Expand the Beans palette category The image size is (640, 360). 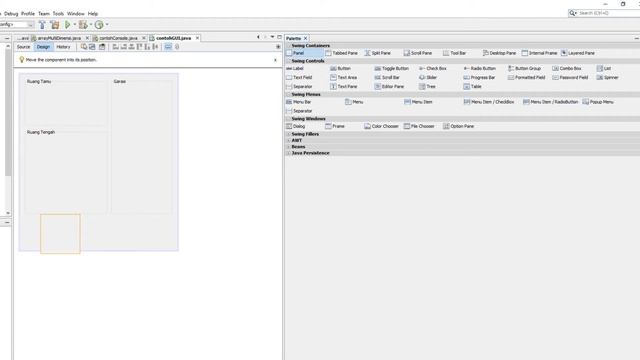pyautogui.click(x=288, y=147)
